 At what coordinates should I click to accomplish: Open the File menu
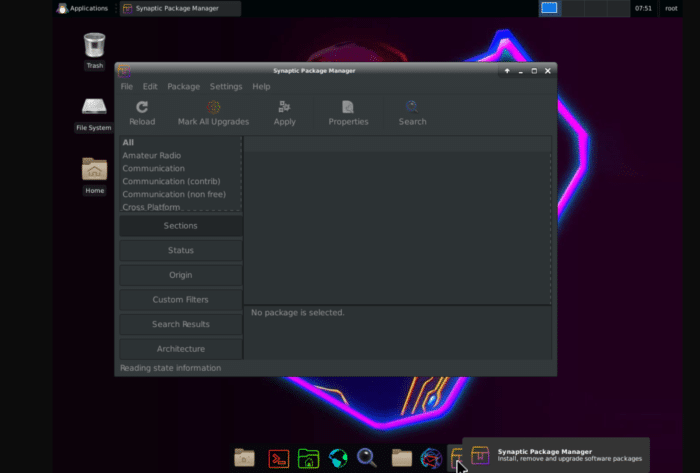[127, 87]
